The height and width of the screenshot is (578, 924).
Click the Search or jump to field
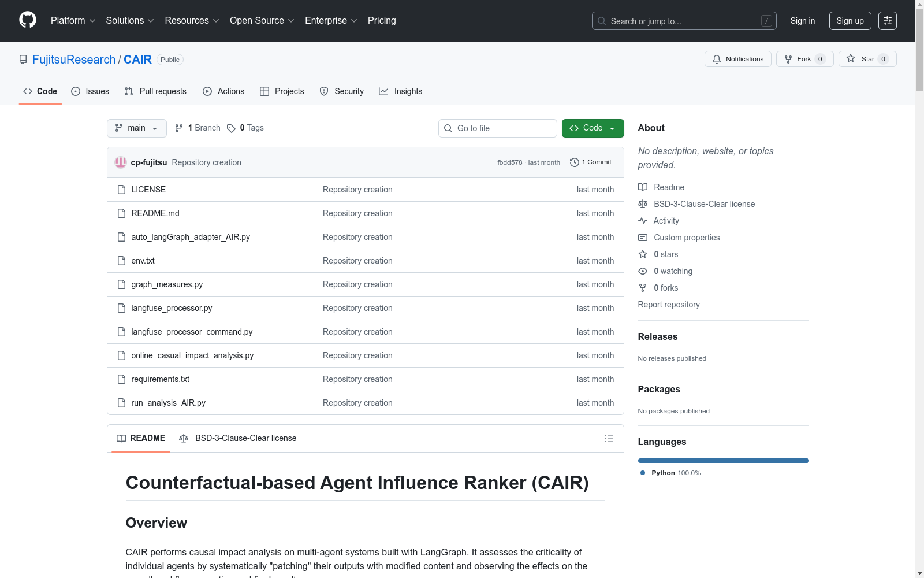(684, 21)
